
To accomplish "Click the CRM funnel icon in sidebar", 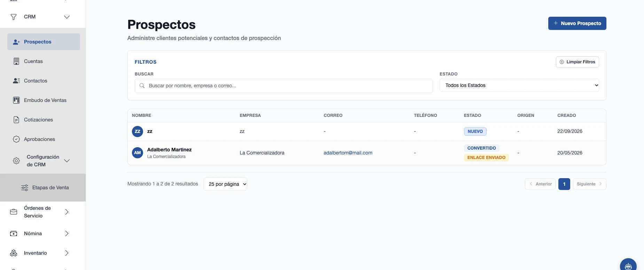I will 14,17.
